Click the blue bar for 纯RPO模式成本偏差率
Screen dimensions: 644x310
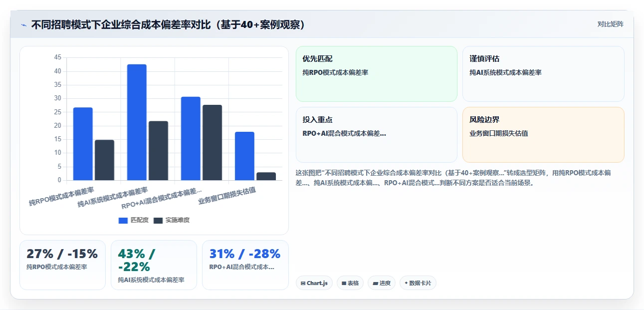[83, 144]
